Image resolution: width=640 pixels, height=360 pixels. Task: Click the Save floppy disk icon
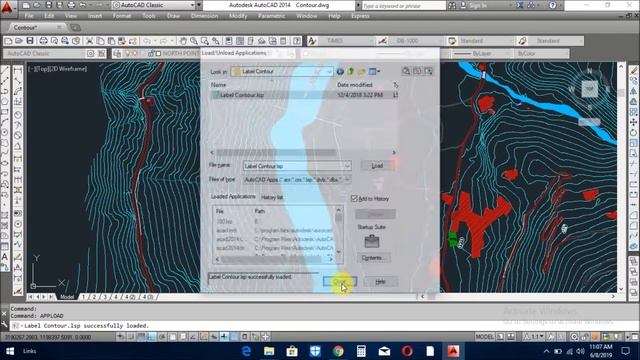pyautogui.click(x=30, y=41)
